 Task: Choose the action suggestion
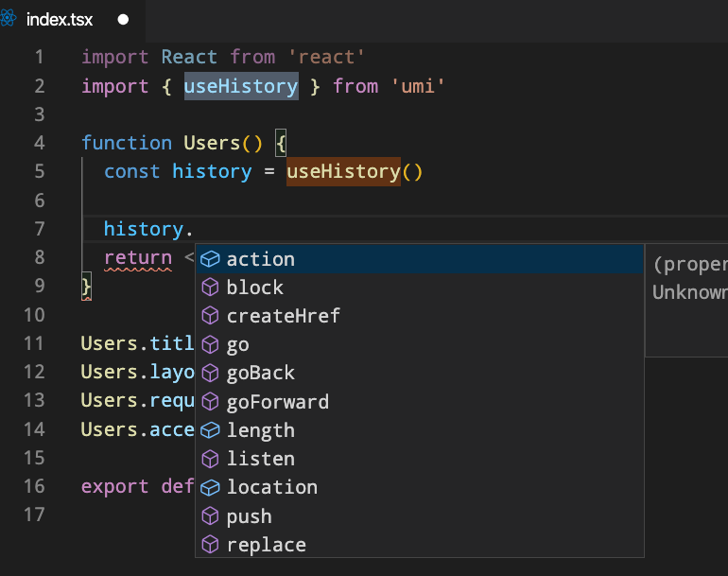pyautogui.click(x=420, y=259)
